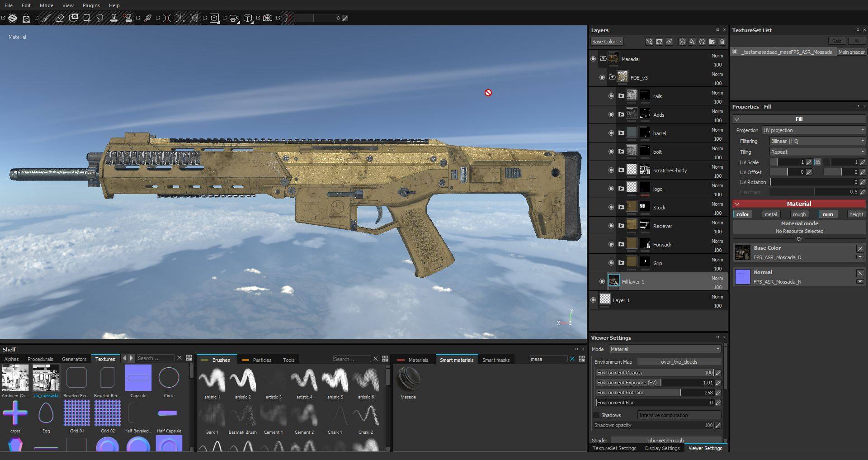Select the Clone stamp tool

(x=114, y=18)
